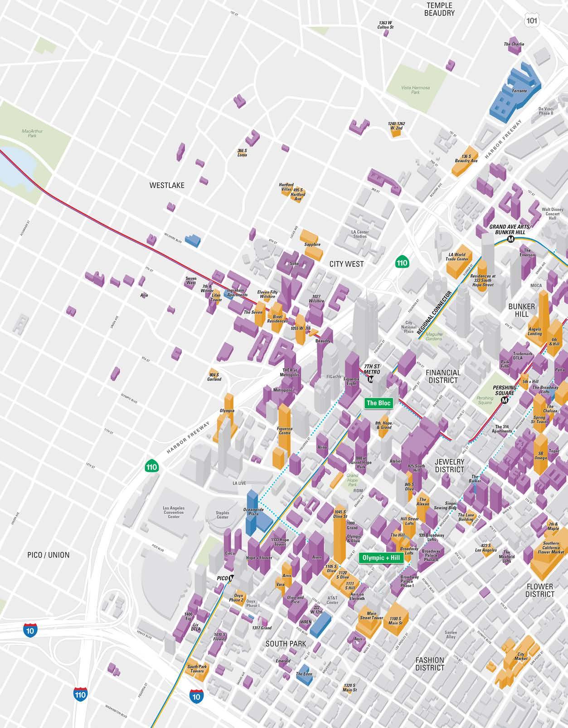Viewport: 568px width, 728px height.
Task: Select the blue Interstate 110 shield
Action: [x=80, y=694]
